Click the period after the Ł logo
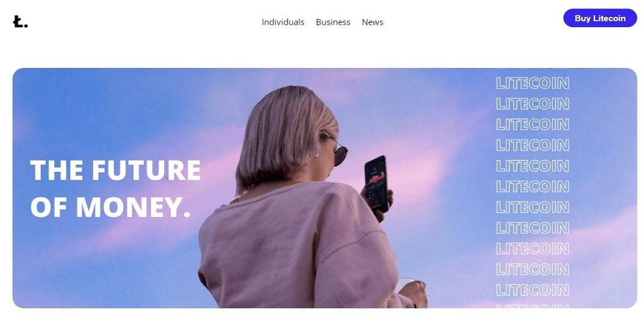 pyautogui.click(x=26, y=26)
